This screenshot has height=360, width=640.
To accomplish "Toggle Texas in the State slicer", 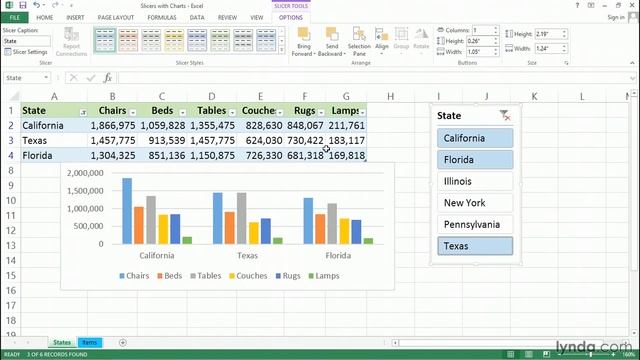I will [475, 246].
